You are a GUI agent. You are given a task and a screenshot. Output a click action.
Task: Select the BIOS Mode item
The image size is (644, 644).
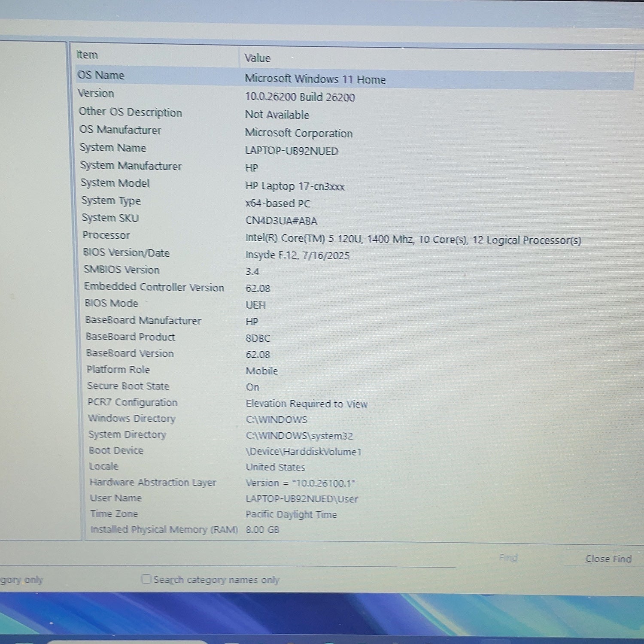tap(111, 304)
